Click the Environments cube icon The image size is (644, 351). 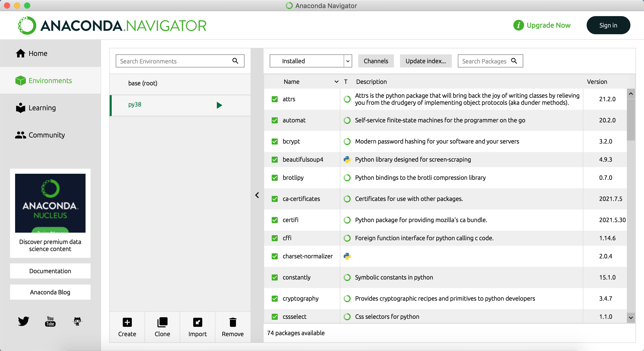point(21,81)
